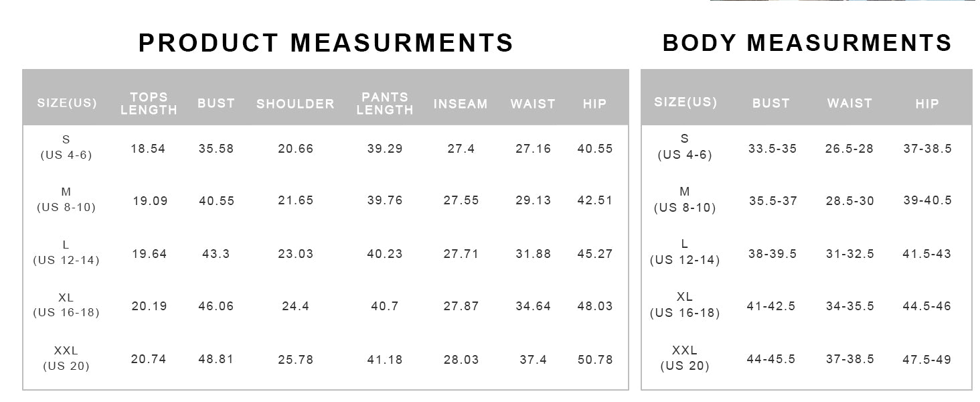Select XL (US 16-18) in body table
Viewport: 980px width, 402px height.
point(684,306)
